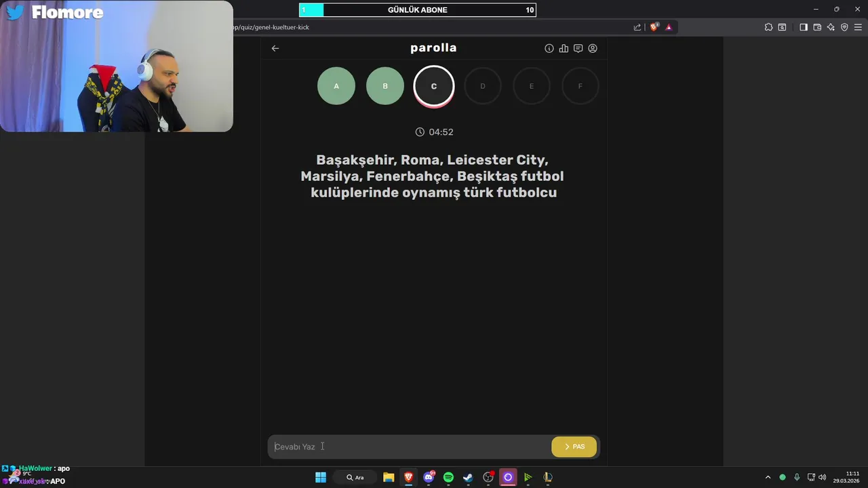Open the user profile icon

593,48
